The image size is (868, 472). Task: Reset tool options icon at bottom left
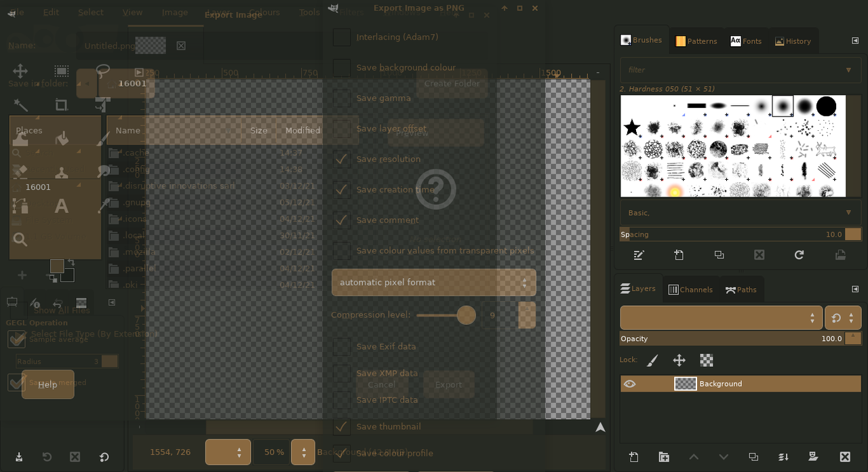[104, 457]
